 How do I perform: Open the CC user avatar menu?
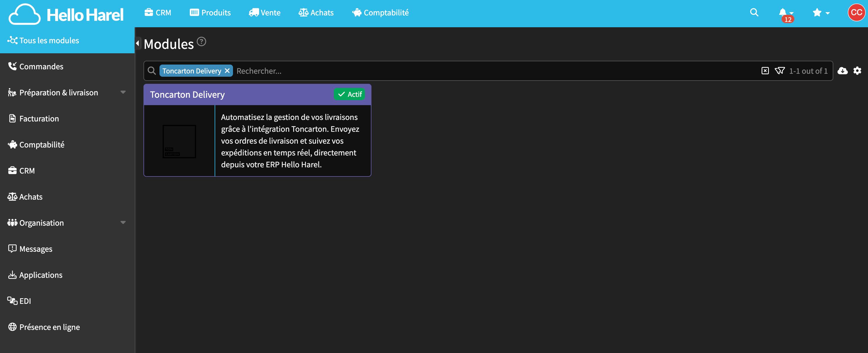(x=856, y=13)
